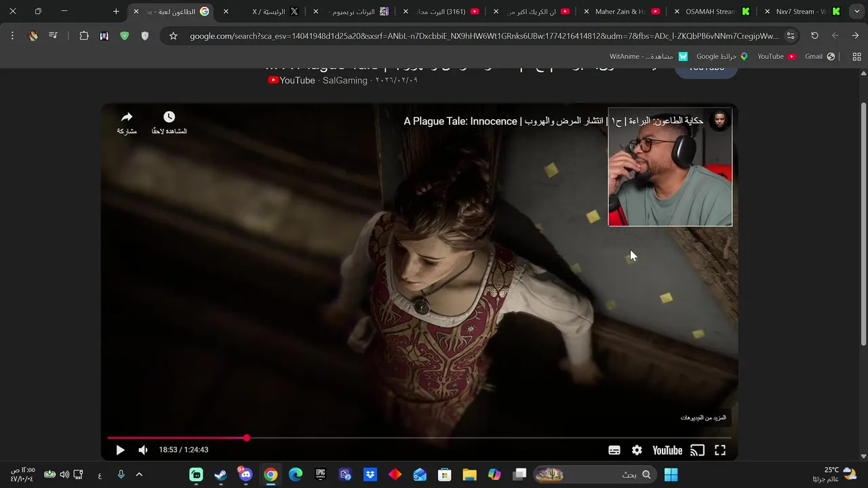Open the Task View taskbar icon
The height and width of the screenshot is (488, 868).
click(x=519, y=474)
